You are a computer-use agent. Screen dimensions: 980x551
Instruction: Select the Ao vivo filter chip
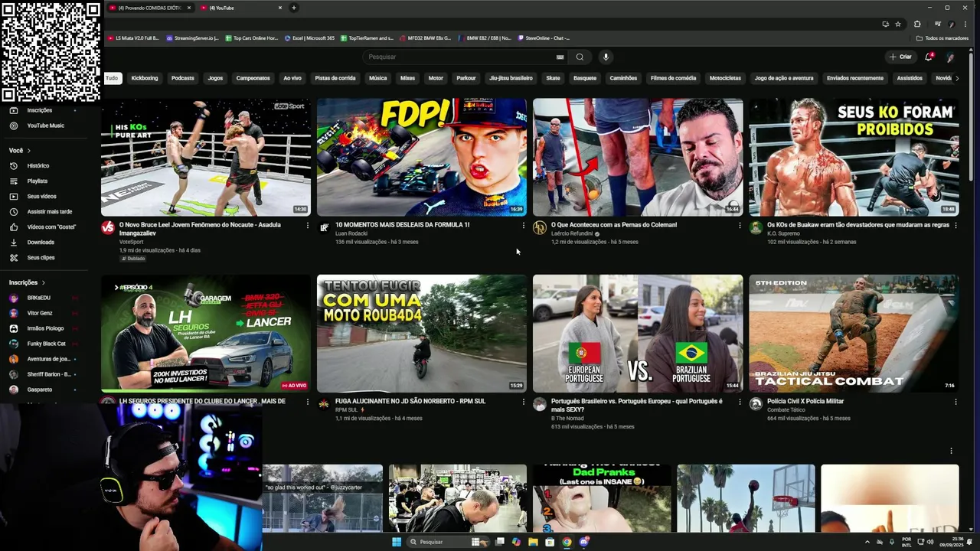(292, 78)
